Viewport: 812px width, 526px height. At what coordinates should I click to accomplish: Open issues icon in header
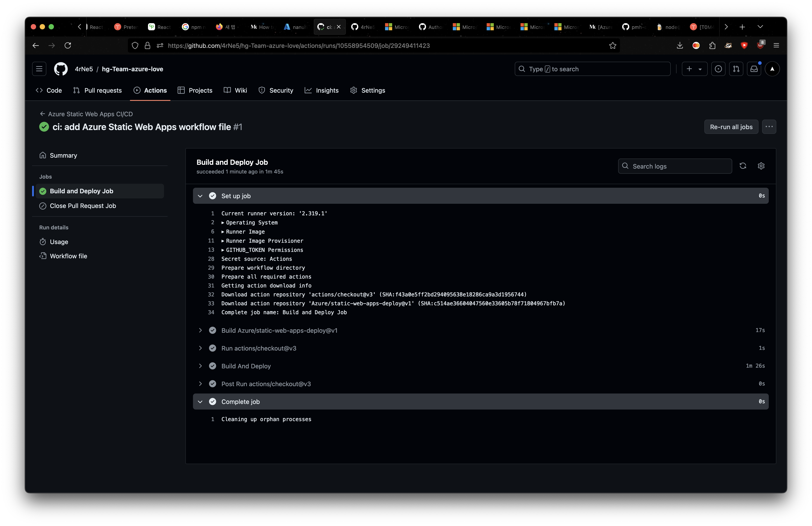[718, 69]
